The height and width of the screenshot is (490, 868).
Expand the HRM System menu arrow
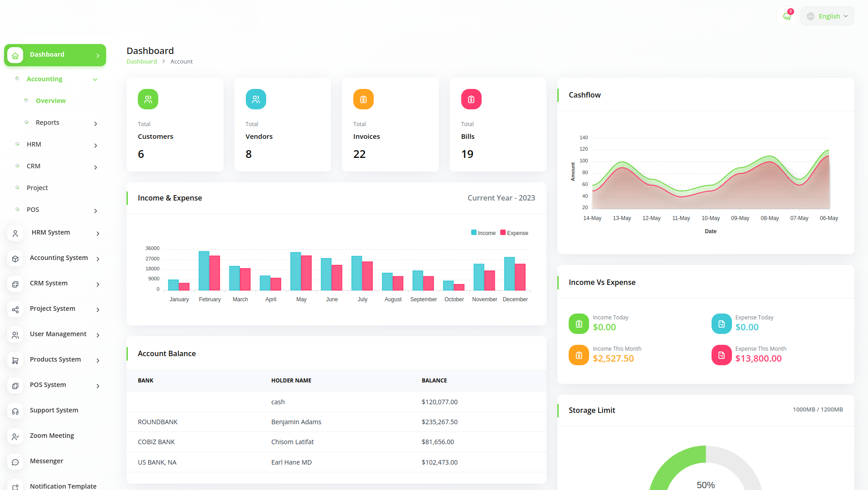tap(98, 233)
